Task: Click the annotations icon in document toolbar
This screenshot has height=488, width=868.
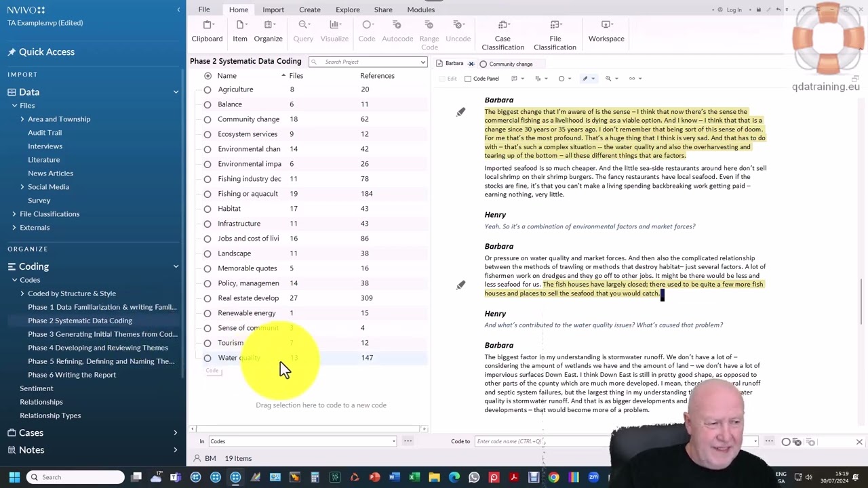Action: pos(514,79)
